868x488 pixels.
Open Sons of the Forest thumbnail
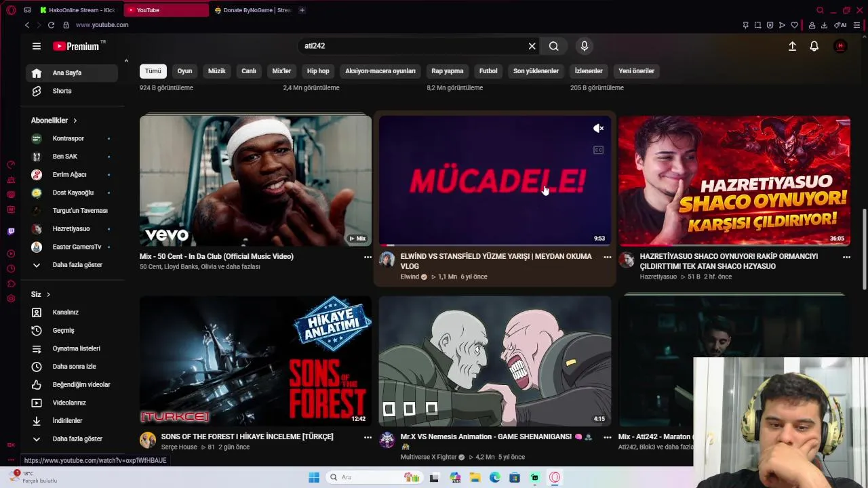[256, 361]
